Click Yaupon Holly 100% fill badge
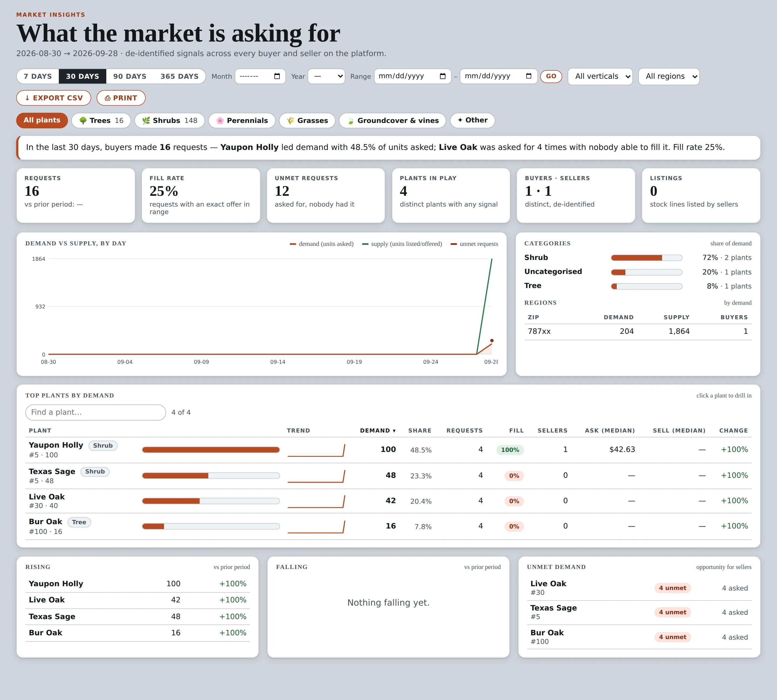Screen dimensions: 777x700 [x=510, y=449]
